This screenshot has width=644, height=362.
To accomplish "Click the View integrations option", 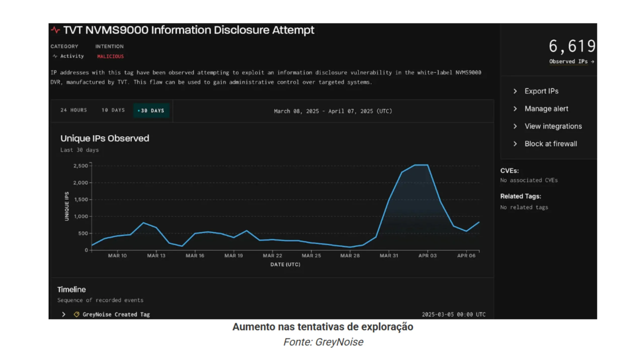I will coord(553,126).
